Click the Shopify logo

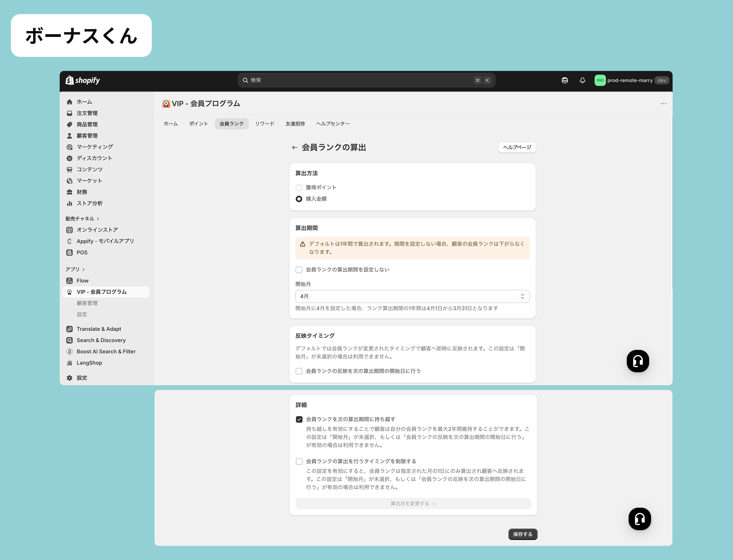coord(83,80)
